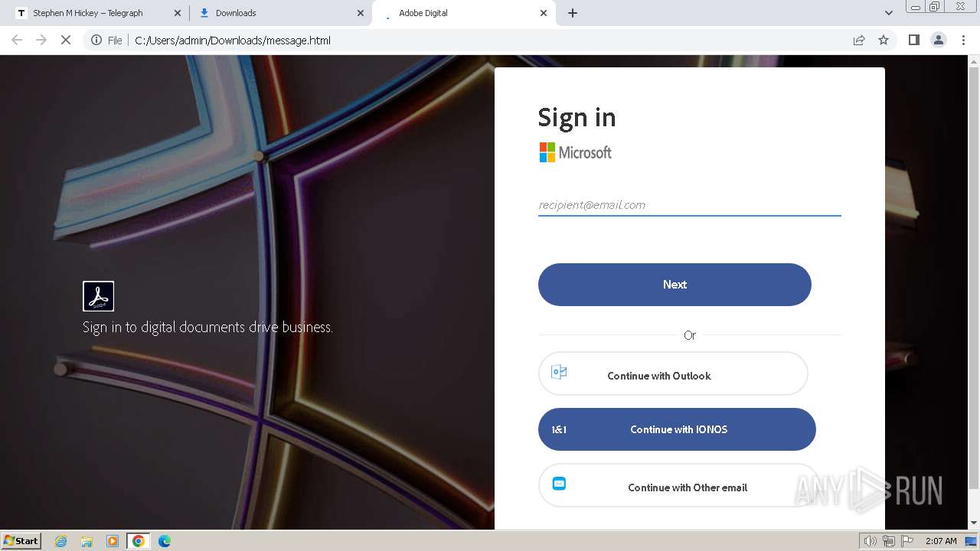Open the media player taskbar icon
This screenshot has width=980, height=551.
(x=113, y=541)
